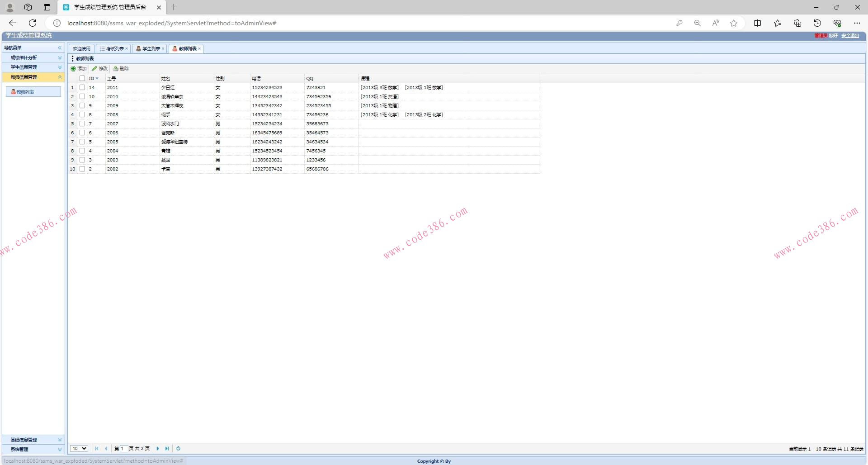Click the browser address bar URL

click(172, 23)
